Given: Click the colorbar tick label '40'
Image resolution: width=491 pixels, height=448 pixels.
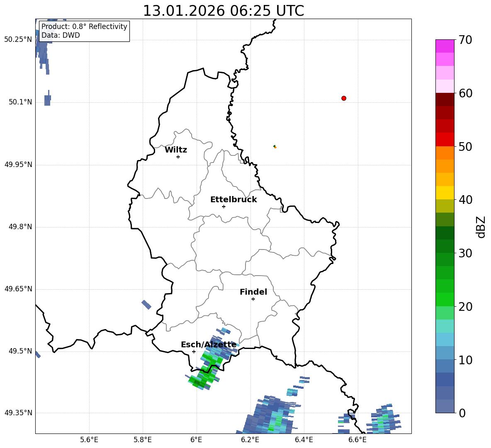Looking at the screenshot, I should click(x=465, y=200).
